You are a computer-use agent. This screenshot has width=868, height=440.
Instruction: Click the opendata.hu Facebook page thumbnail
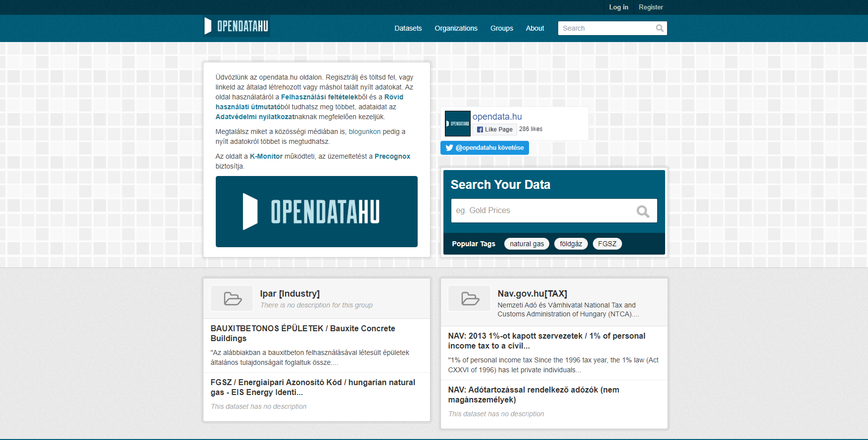point(457,124)
